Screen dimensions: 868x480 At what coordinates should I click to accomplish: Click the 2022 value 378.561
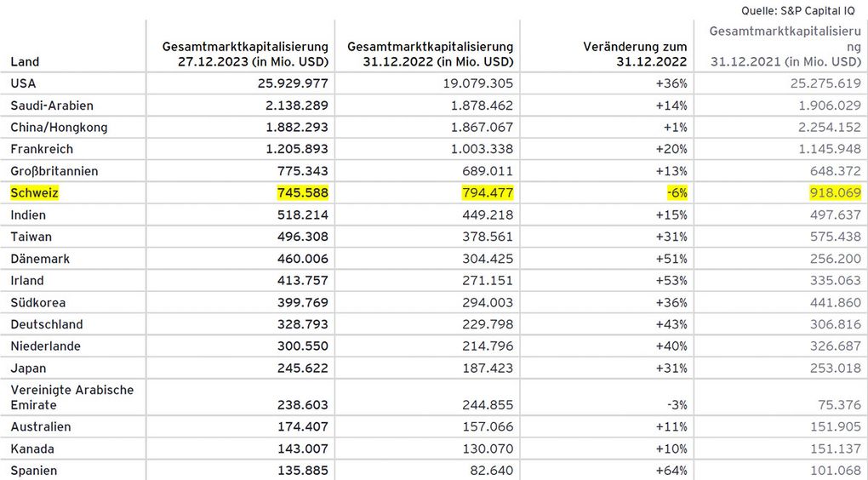pyautogui.click(x=488, y=237)
